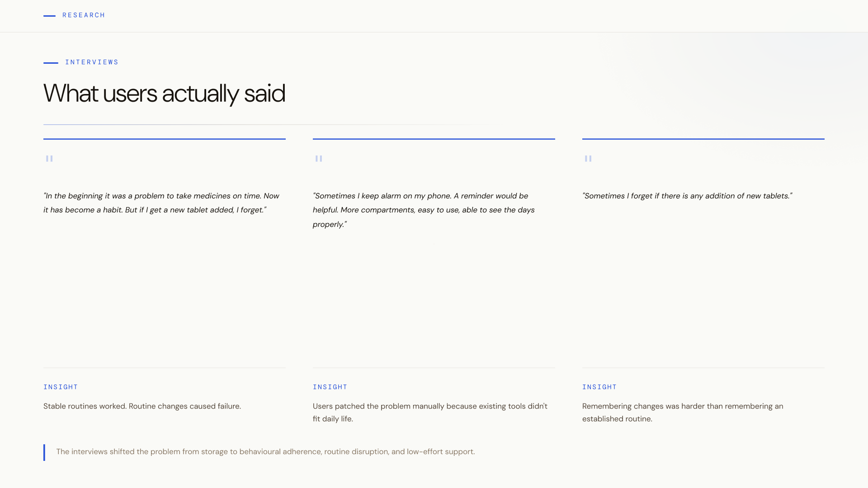Screen dimensions: 868x488
Task: Click the INTERVIEWS section label
Action: point(92,62)
